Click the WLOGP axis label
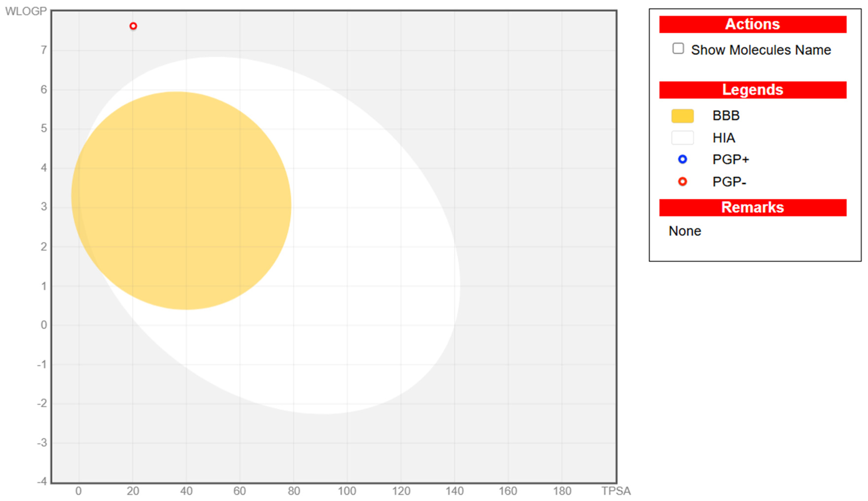 click(26, 11)
